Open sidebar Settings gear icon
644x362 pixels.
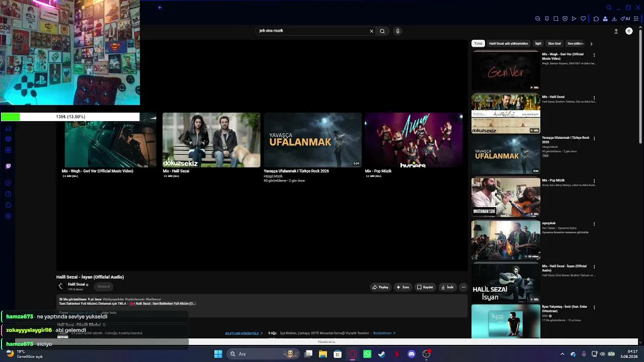(x=8, y=216)
